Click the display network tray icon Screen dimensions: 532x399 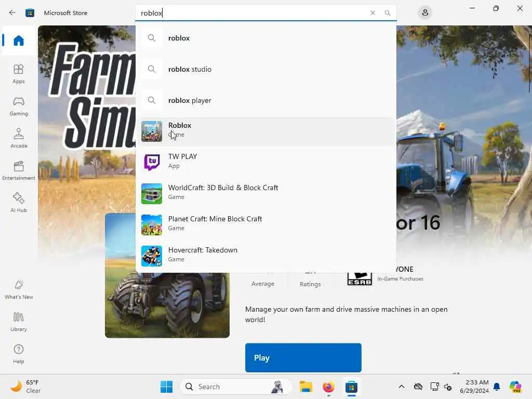(x=434, y=387)
